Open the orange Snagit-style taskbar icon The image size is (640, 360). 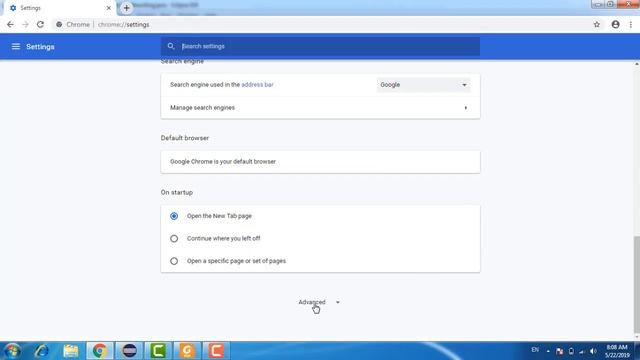(x=187, y=351)
